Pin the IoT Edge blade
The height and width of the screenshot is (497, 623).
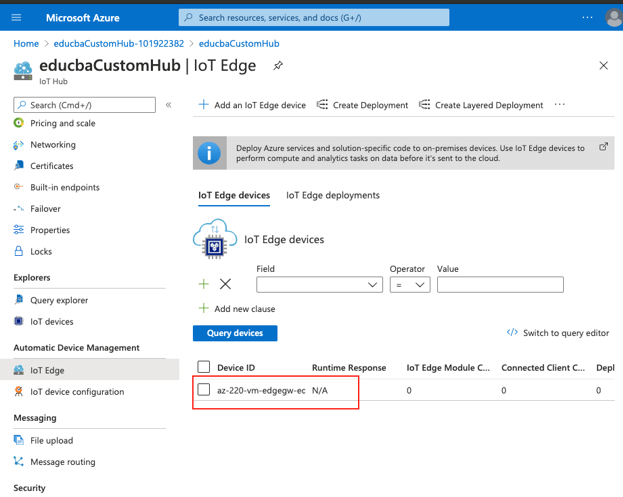click(278, 66)
